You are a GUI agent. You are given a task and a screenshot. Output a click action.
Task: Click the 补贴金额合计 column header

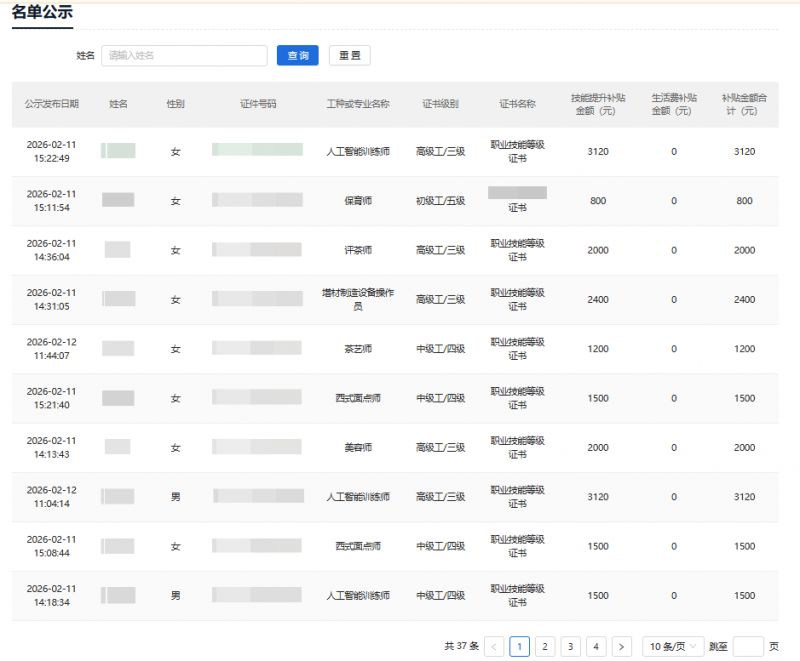(744, 104)
